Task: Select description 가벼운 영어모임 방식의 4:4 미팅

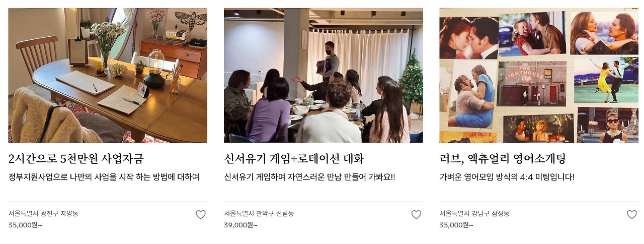Action: point(507,177)
